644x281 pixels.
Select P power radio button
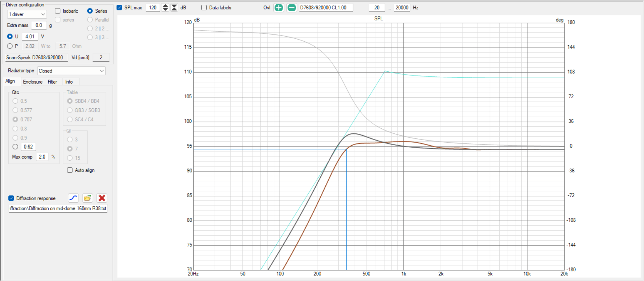click(x=10, y=46)
